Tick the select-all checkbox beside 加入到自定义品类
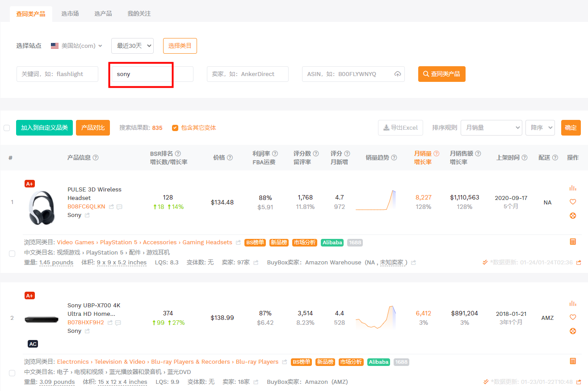Viewport: 588px width, 391px height. pyautogui.click(x=7, y=128)
